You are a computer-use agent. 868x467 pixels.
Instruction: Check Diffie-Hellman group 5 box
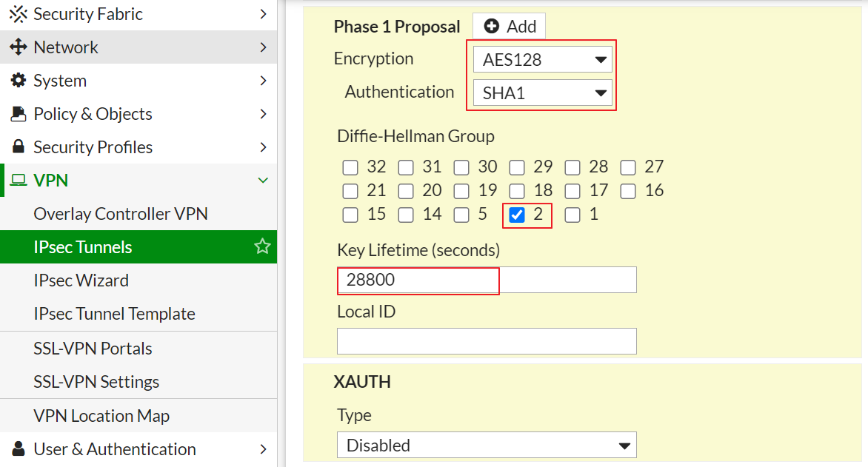[x=461, y=215]
